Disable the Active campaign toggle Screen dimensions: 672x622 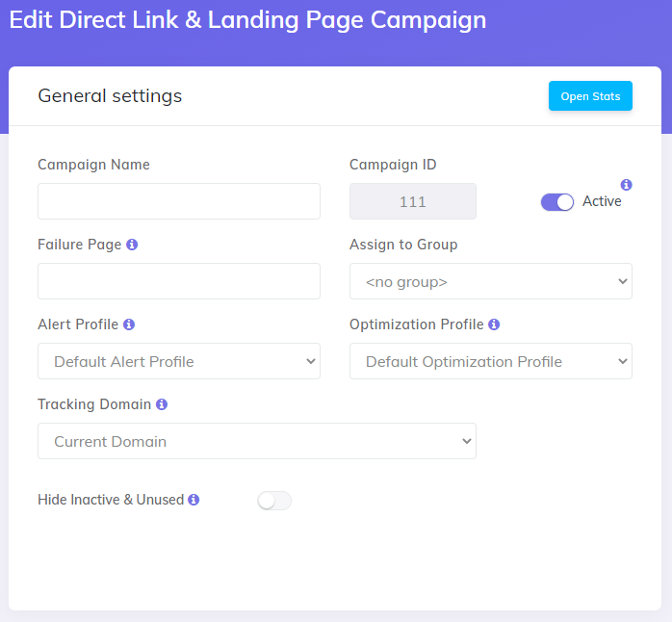click(557, 202)
